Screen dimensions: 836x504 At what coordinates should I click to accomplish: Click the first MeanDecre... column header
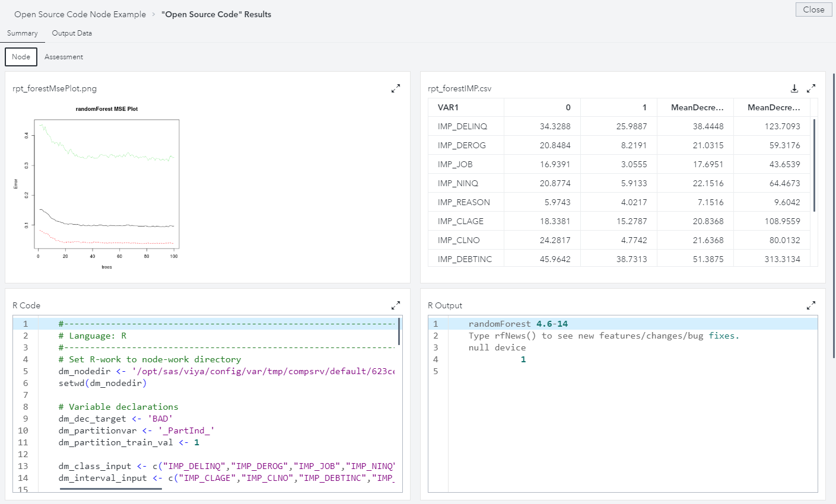coord(695,107)
